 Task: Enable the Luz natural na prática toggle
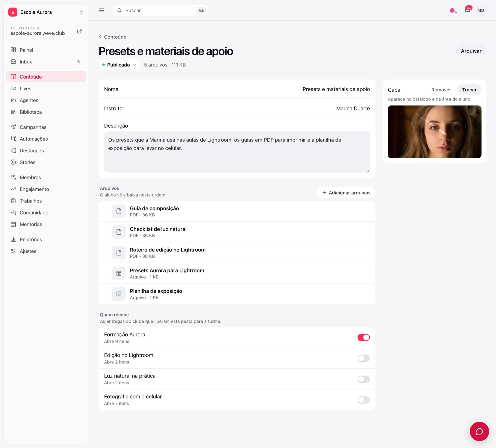363,379
